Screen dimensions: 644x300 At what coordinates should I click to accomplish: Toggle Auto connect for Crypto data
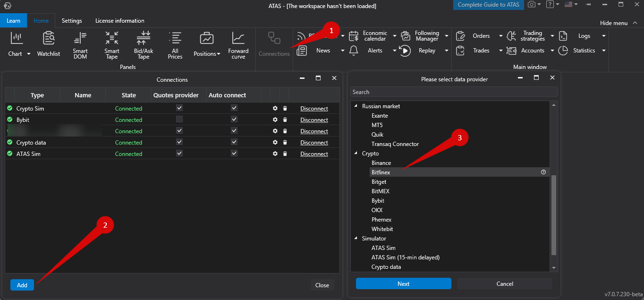(234, 142)
